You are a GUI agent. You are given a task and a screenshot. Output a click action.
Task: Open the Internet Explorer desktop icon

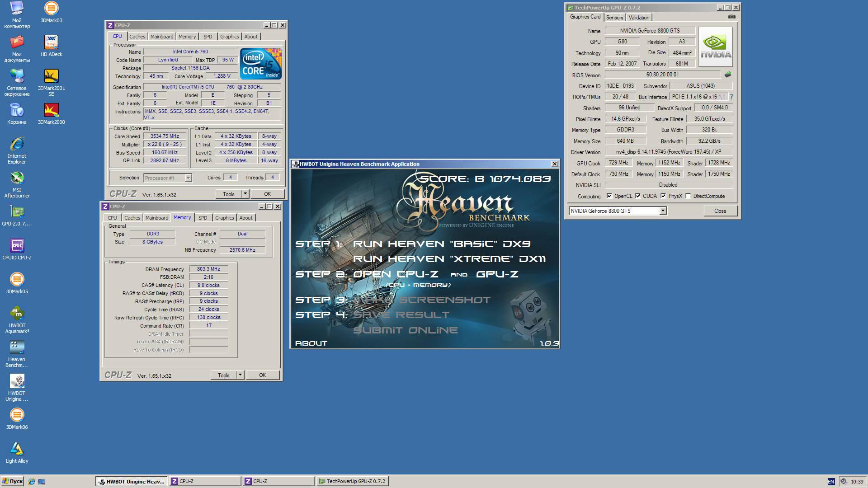click(17, 150)
